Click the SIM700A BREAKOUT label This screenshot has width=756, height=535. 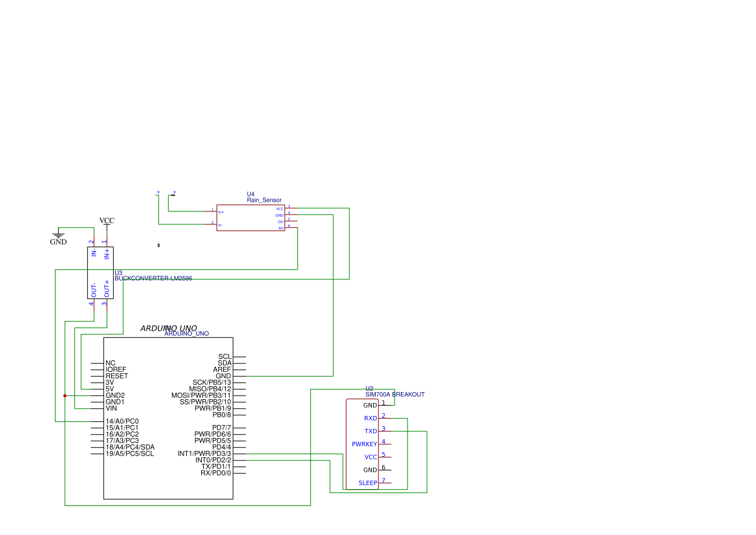[x=395, y=394]
